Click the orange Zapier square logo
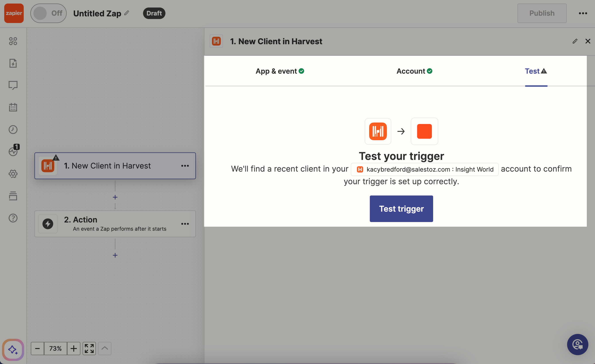The height and width of the screenshot is (364, 595). click(x=424, y=131)
